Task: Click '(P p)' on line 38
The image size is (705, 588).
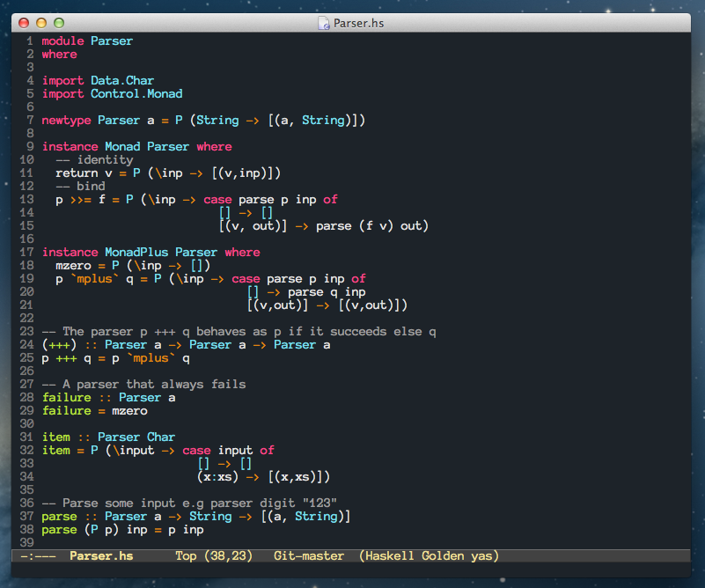Action: point(101,530)
